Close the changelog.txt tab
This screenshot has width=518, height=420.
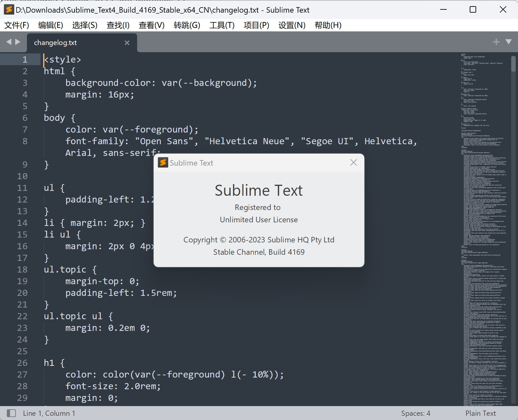tap(127, 43)
